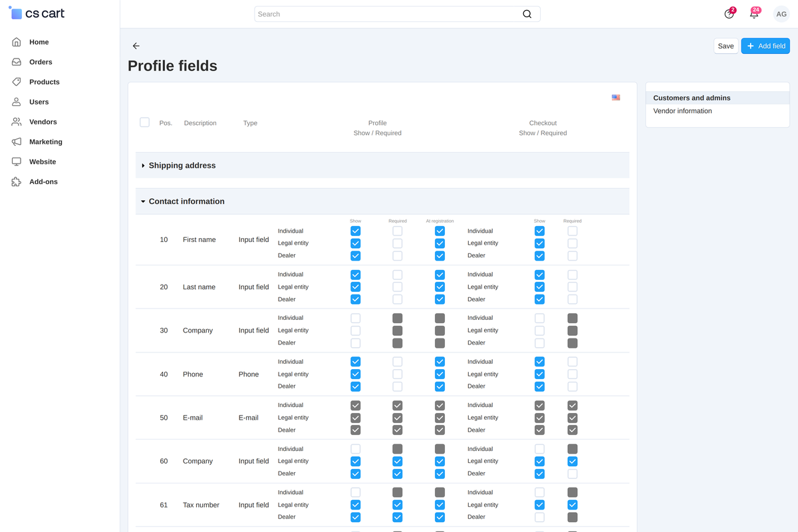Click the US flag language icon

(616, 98)
